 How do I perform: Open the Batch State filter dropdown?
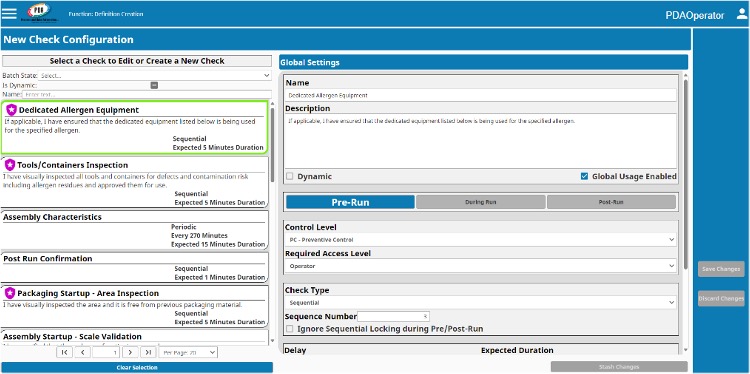(154, 76)
